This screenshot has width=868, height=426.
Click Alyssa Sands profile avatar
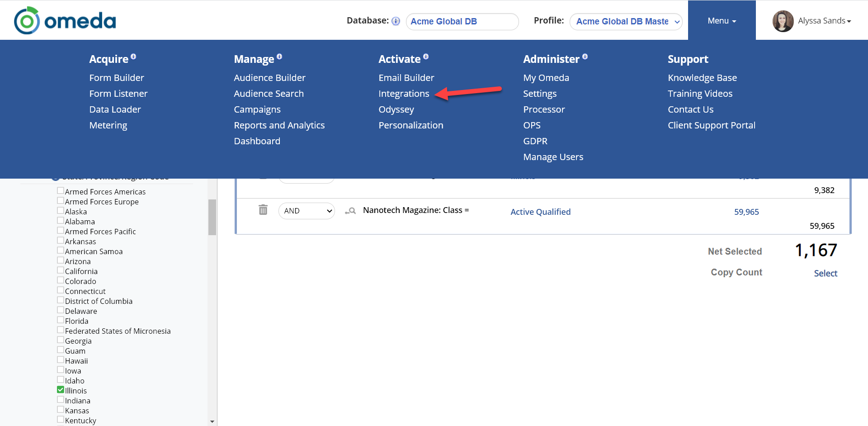coord(783,21)
